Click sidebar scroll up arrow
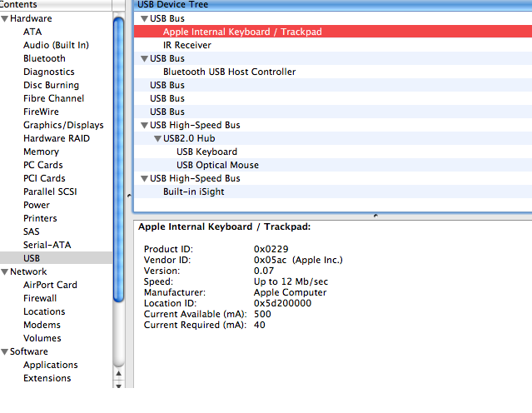 [118, 374]
